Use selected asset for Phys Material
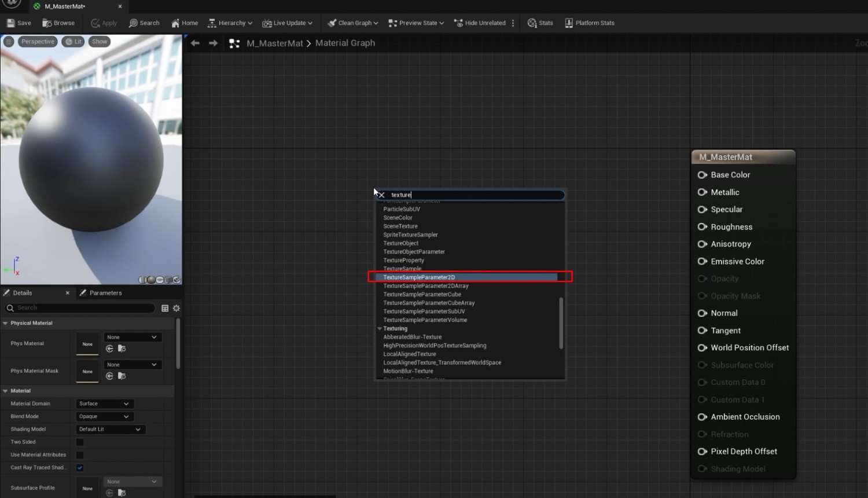868x498 pixels. [109, 349]
